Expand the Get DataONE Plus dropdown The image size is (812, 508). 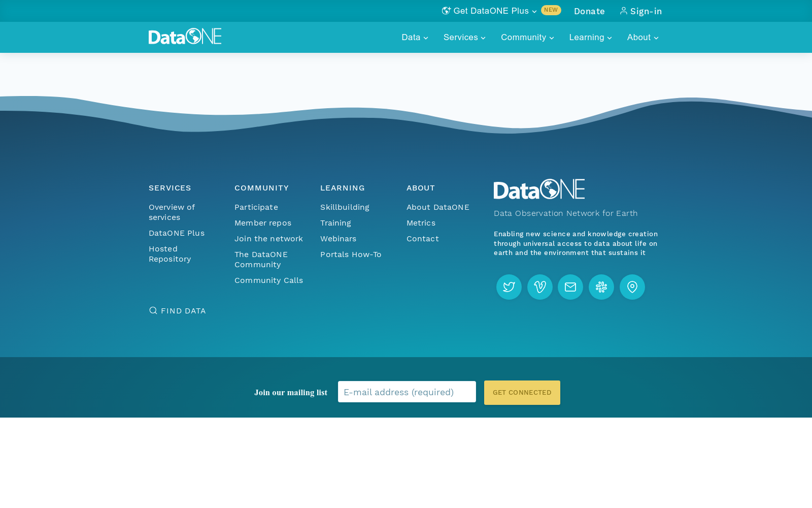pos(489,11)
